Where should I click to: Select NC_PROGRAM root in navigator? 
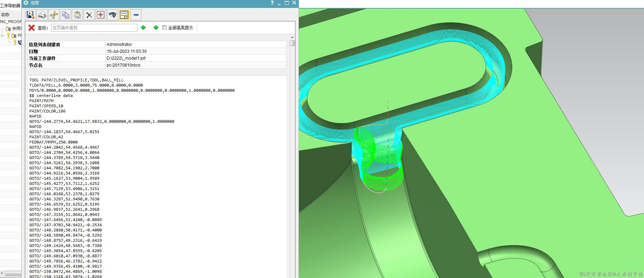[11, 21]
